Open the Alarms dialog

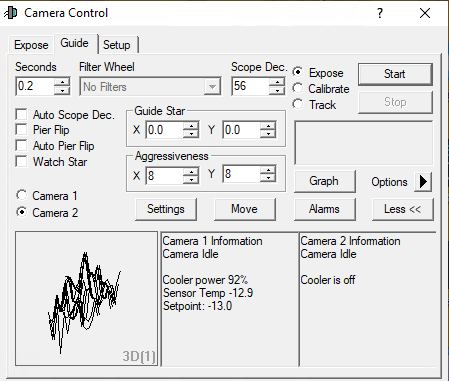324,209
